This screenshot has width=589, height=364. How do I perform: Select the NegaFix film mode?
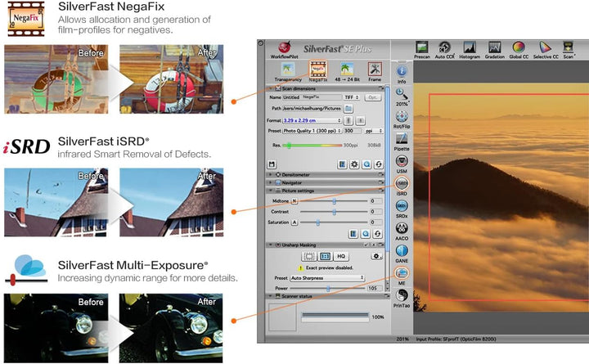[317, 70]
